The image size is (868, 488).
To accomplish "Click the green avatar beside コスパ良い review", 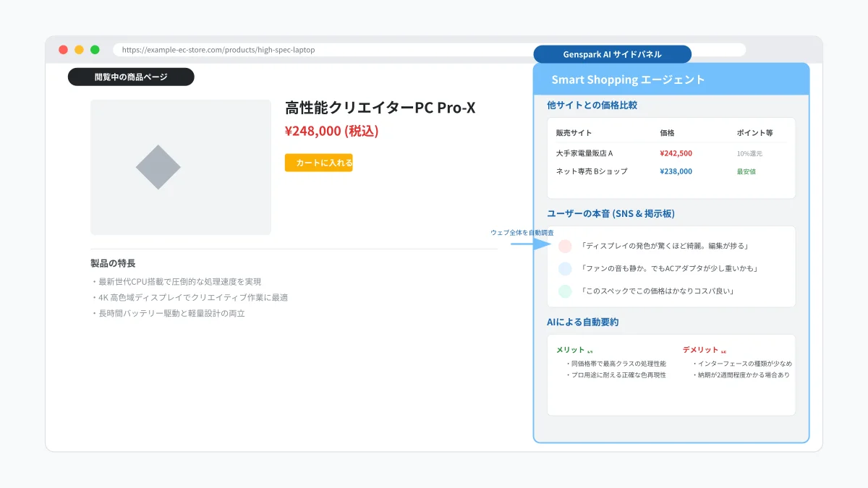I will [565, 291].
